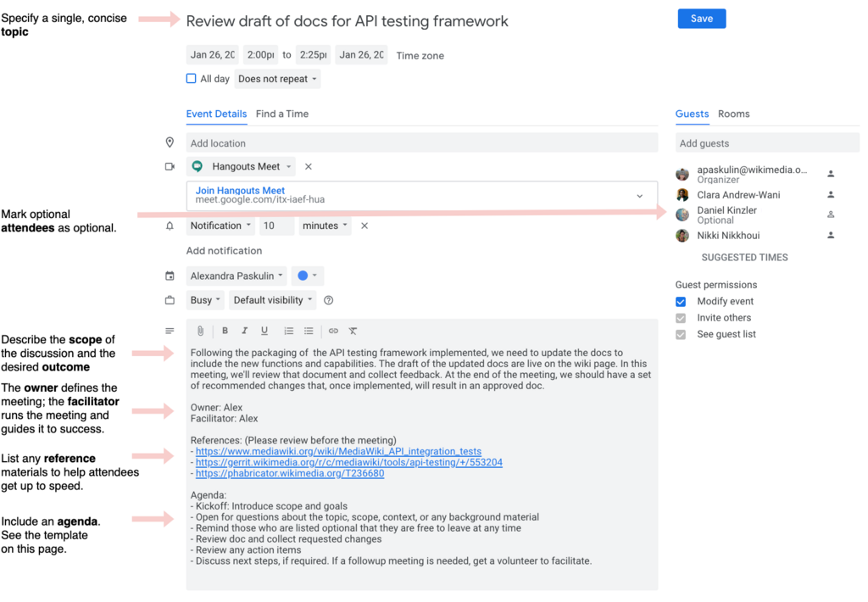Uncheck the Modify event permission

[x=681, y=302]
